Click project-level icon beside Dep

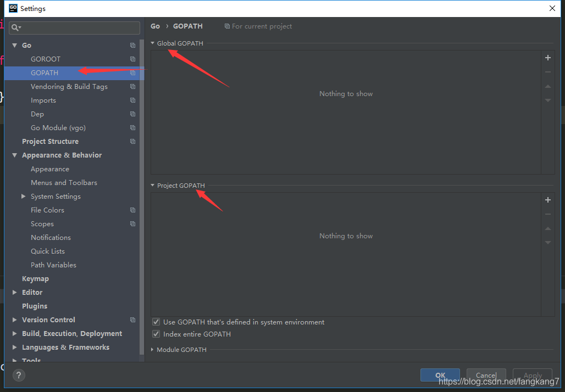coord(132,114)
